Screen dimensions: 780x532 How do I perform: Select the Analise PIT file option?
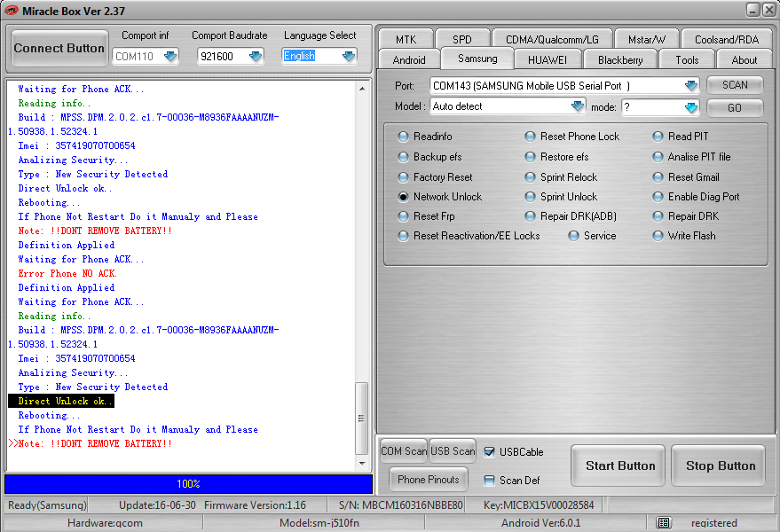[x=658, y=157]
